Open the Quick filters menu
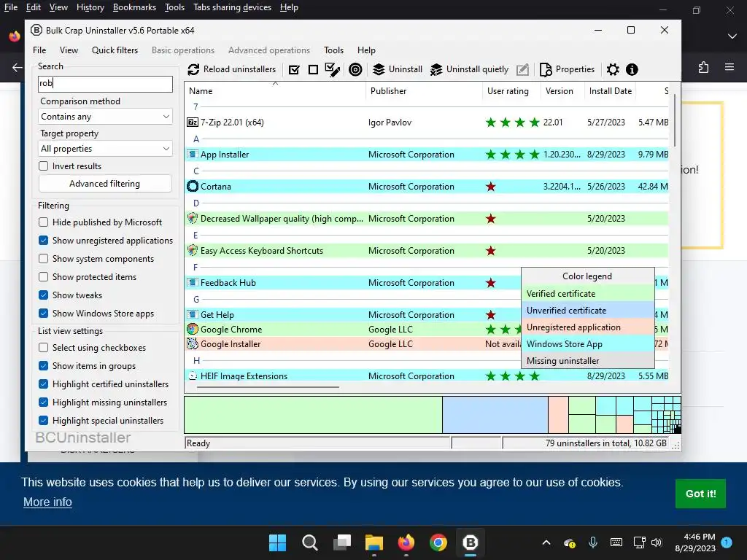Image resolution: width=747 pixels, height=560 pixels. (115, 50)
